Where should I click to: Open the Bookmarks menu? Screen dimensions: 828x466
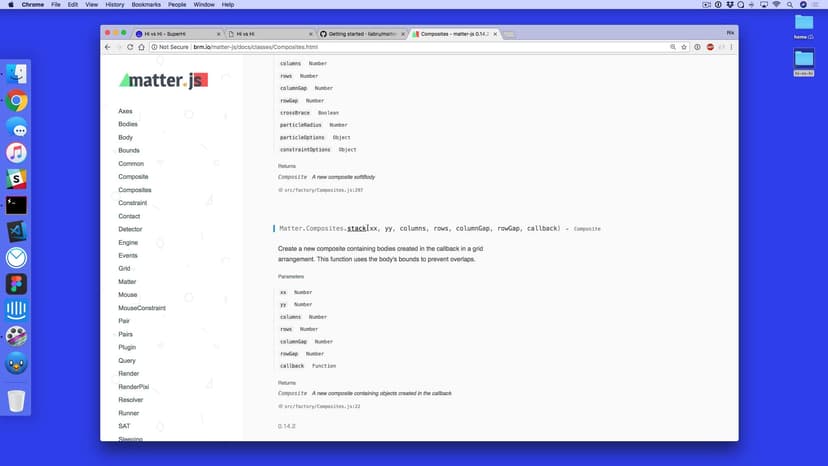coord(146,5)
